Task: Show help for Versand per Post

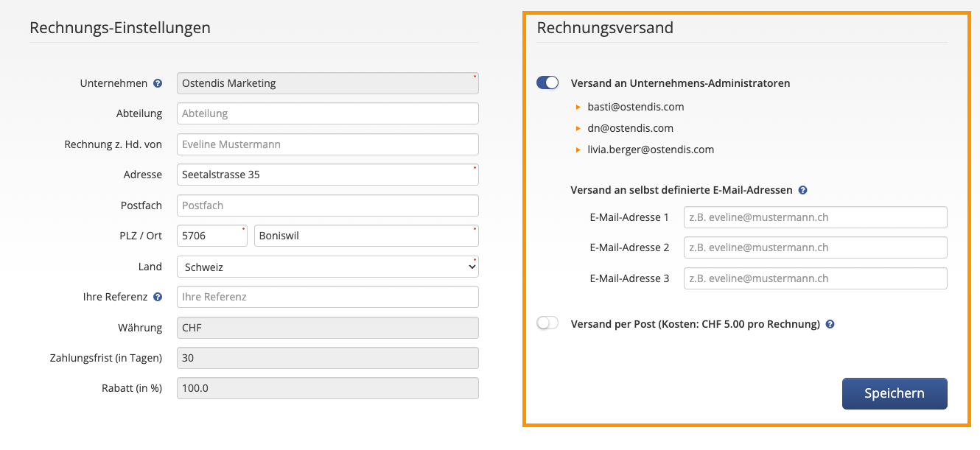Action: [830, 324]
